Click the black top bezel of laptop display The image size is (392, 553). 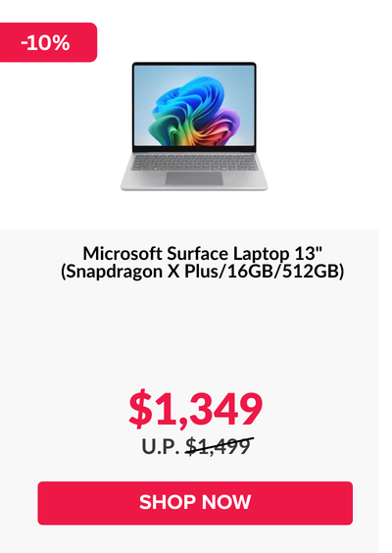coord(194,64)
